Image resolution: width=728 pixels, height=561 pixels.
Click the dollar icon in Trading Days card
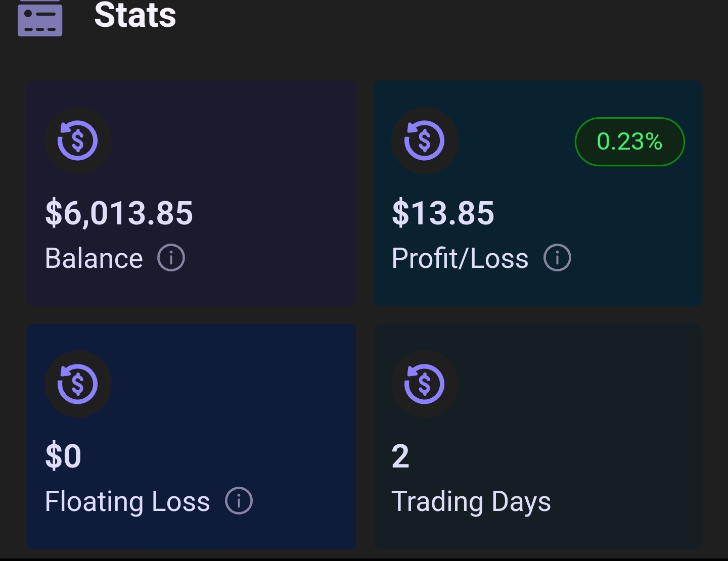tap(425, 384)
